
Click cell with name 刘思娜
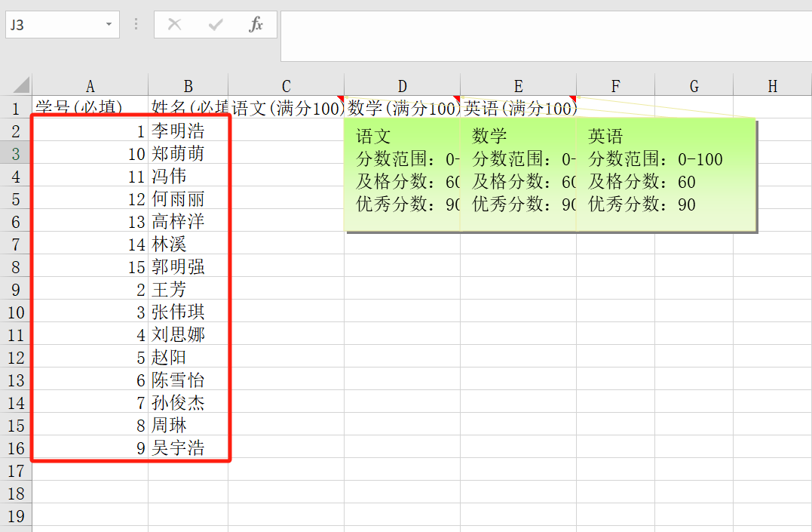coord(188,335)
